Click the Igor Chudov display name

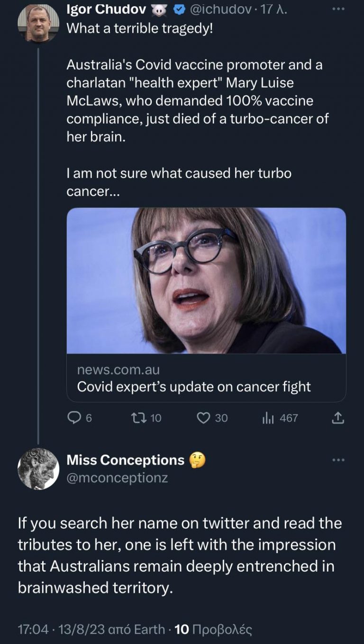pos(106,9)
